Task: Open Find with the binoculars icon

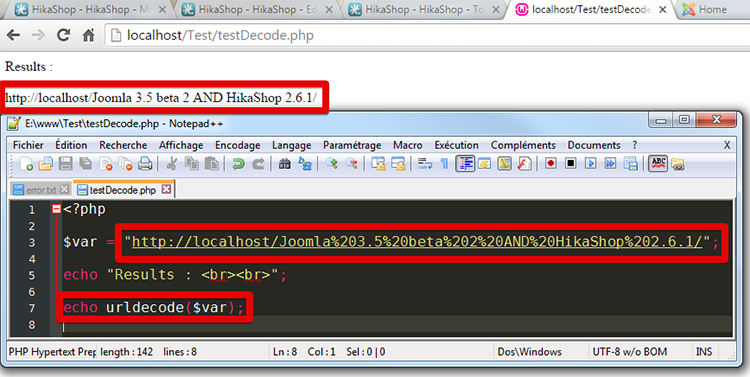Action: [285, 164]
